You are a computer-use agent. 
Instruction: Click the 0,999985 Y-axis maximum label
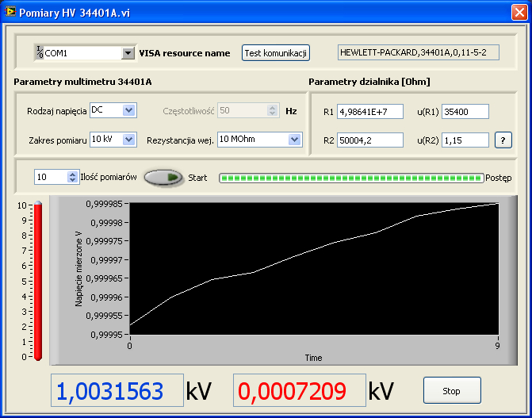pos(104,204)
